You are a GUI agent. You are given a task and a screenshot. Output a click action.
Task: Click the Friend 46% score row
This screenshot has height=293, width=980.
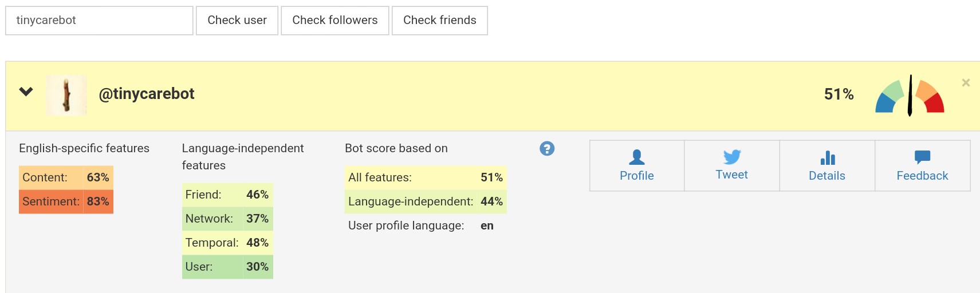[x=227, y=195]
